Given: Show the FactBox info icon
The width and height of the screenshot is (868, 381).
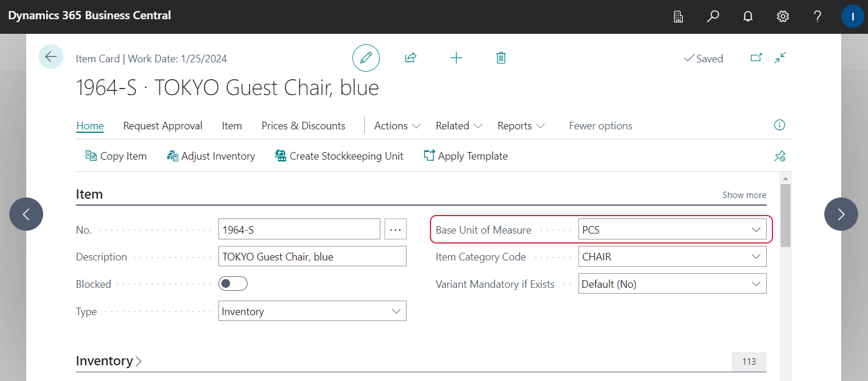Looking at the screenshot, I should tap(779, 125).
